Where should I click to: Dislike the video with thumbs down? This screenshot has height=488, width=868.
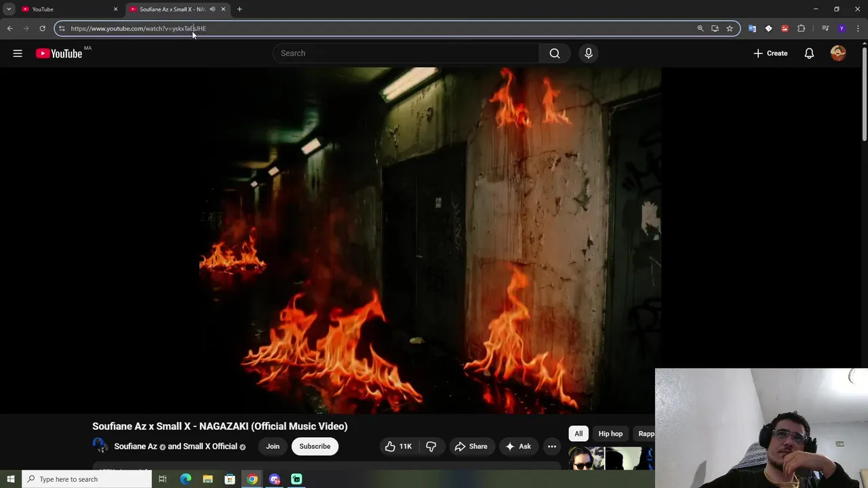tap(431, 446)
